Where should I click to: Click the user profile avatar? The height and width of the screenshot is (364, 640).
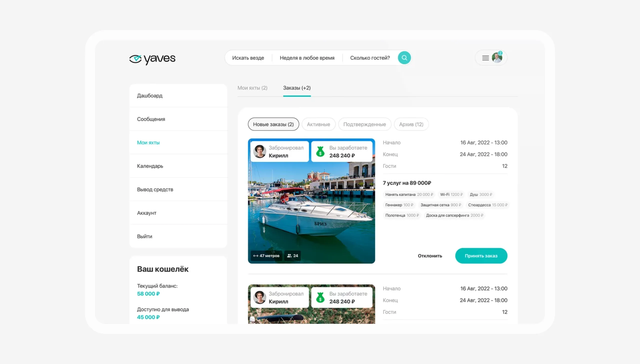[x=497, y=58]
